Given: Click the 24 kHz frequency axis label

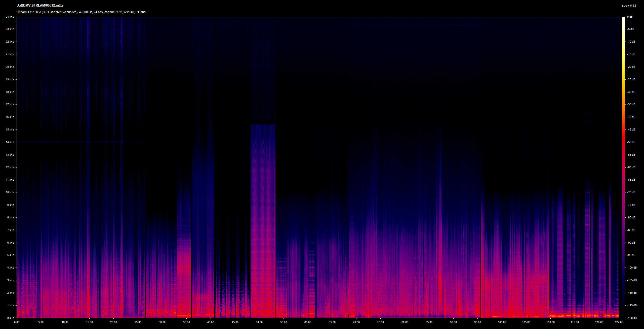Looking at the screenshot, I should pos(10,17).
